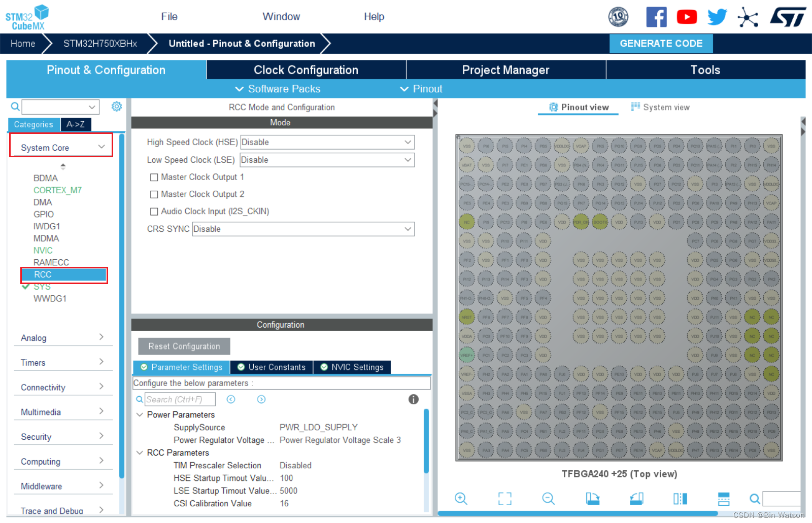This screenshot has height=523, width=812.
Task: Open the categories settings gear
Action: click(x=117, y=107)
